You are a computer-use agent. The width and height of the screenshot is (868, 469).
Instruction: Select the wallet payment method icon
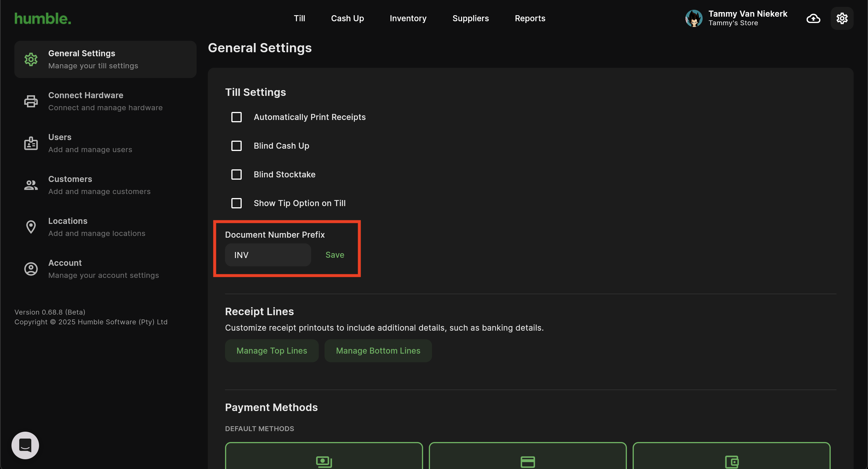pyautogui.click(x=732, y=462)
